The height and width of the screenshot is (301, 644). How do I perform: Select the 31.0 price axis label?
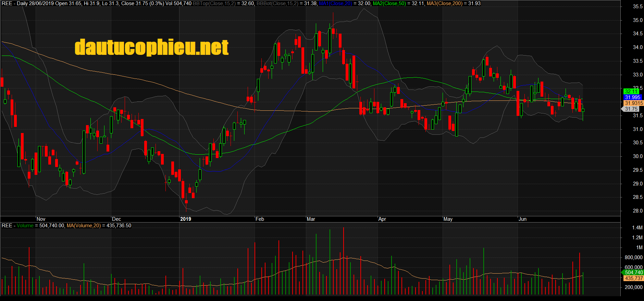tap(638, 129)
